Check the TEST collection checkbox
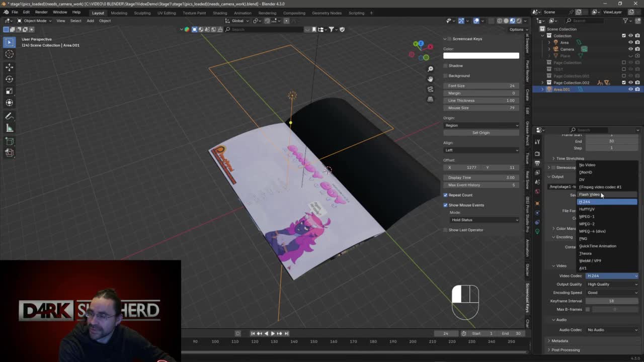The image size is (644, 362). coord(624,69)
